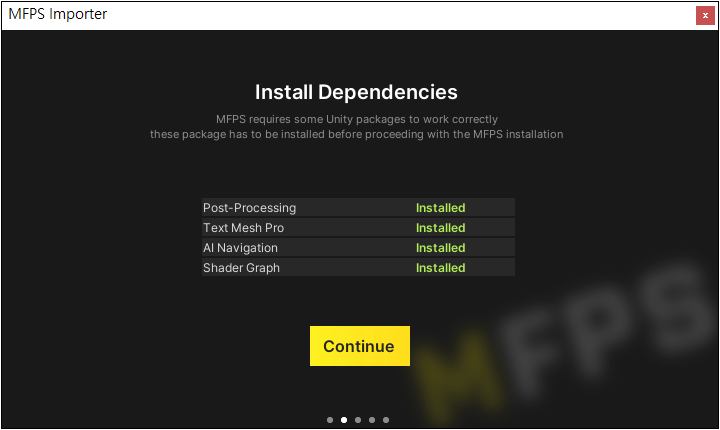Jump to the third page indicator dot
720x430 pixels.
[358, 420]
